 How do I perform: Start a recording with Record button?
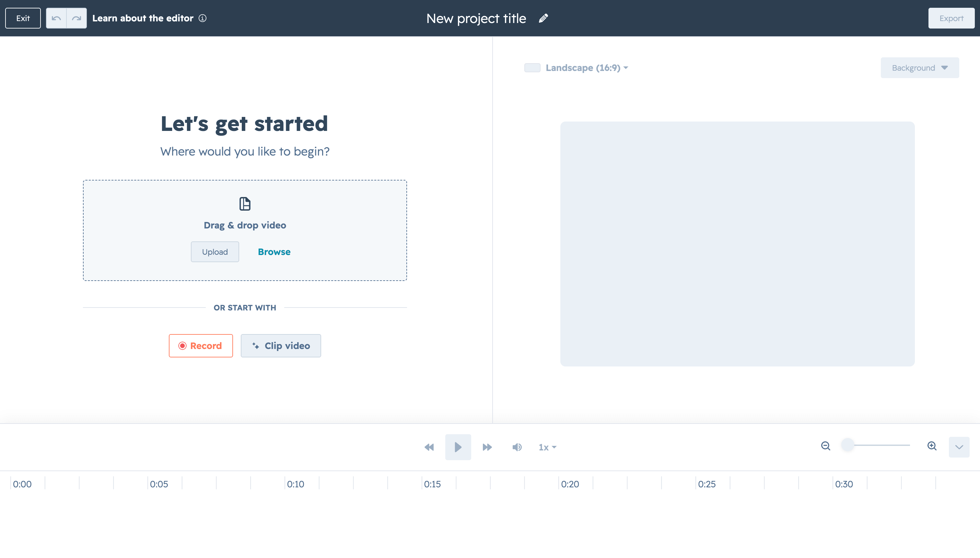click(201, 346)
